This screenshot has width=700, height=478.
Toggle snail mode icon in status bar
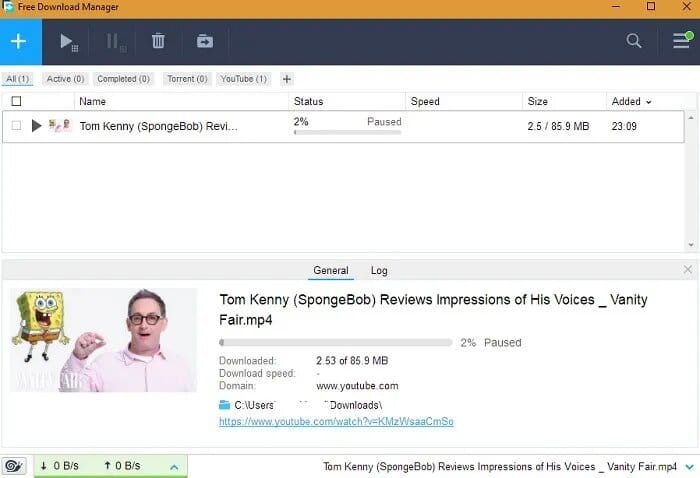click(15, 466)
